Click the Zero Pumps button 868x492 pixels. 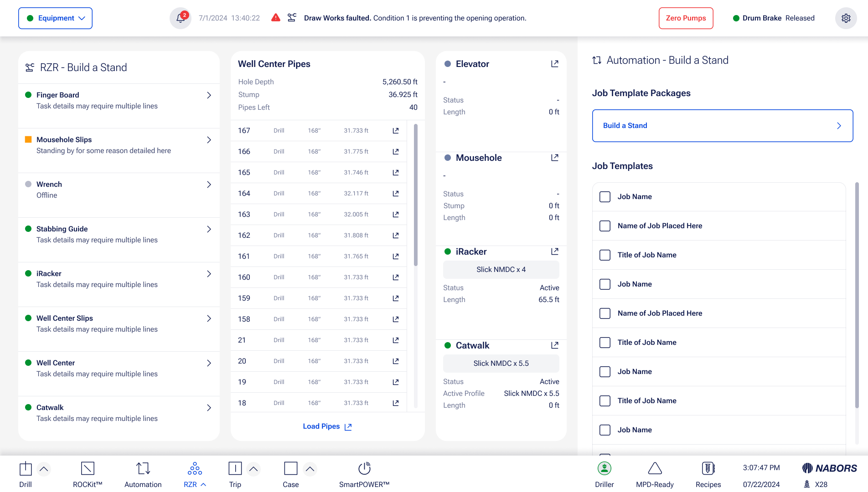click(x=686, y=18)
